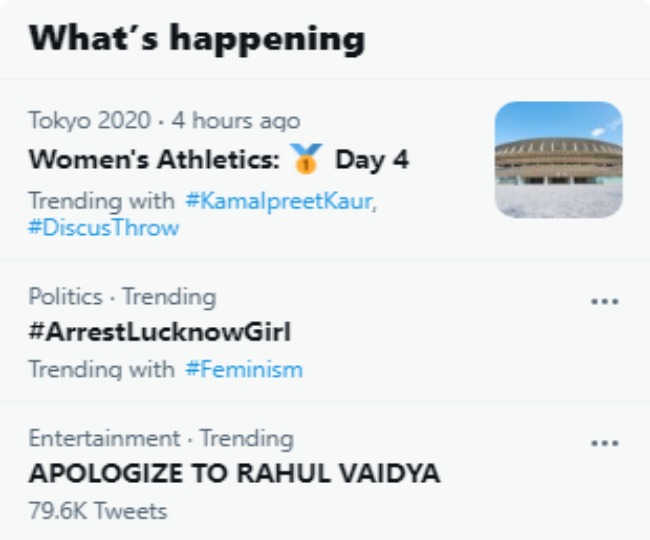Click the "Day 4" text in headline
Screen dimensions: 650x540
pos(371,160)
